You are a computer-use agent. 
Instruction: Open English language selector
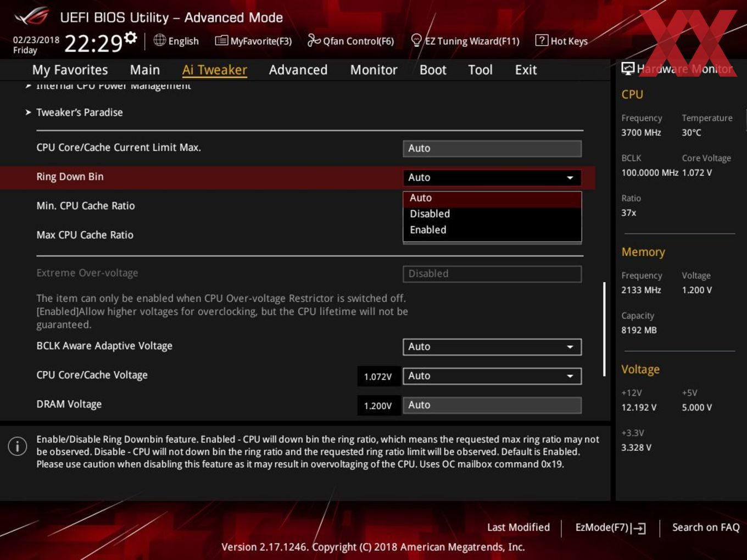(176, 41)
